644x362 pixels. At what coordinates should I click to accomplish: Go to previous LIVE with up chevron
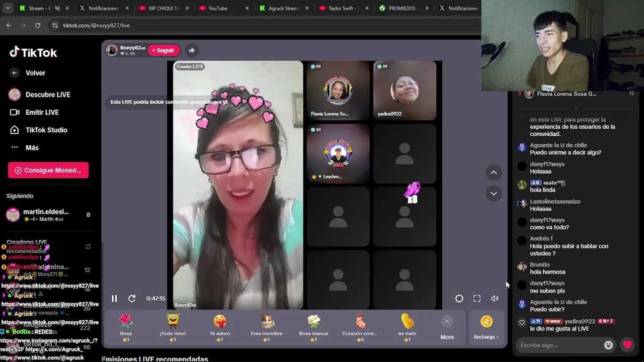[494, 172]
